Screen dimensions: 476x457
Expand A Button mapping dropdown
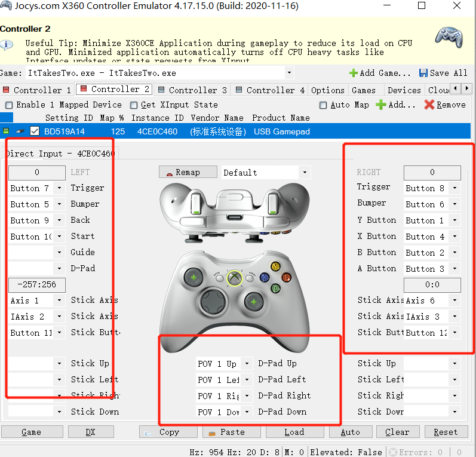point(454,268)
